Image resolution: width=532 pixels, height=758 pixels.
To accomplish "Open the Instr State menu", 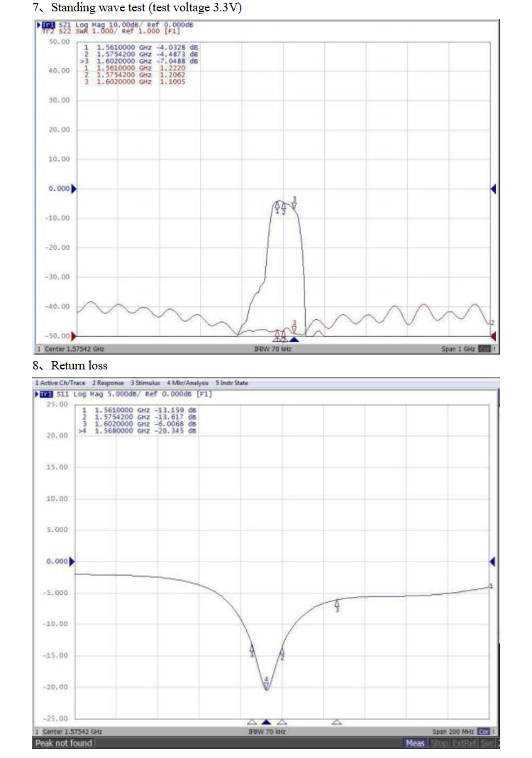I will click(x=232, y=383).
